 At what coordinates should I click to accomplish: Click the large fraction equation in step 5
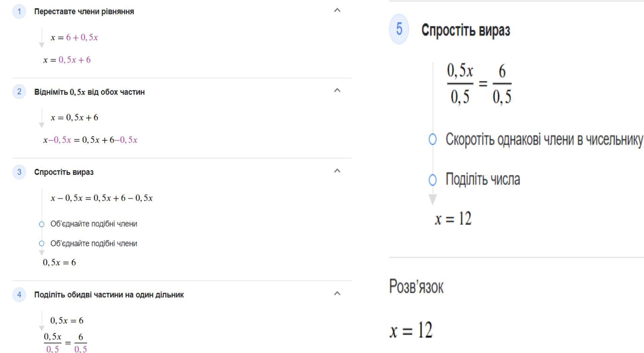[479, 84]
